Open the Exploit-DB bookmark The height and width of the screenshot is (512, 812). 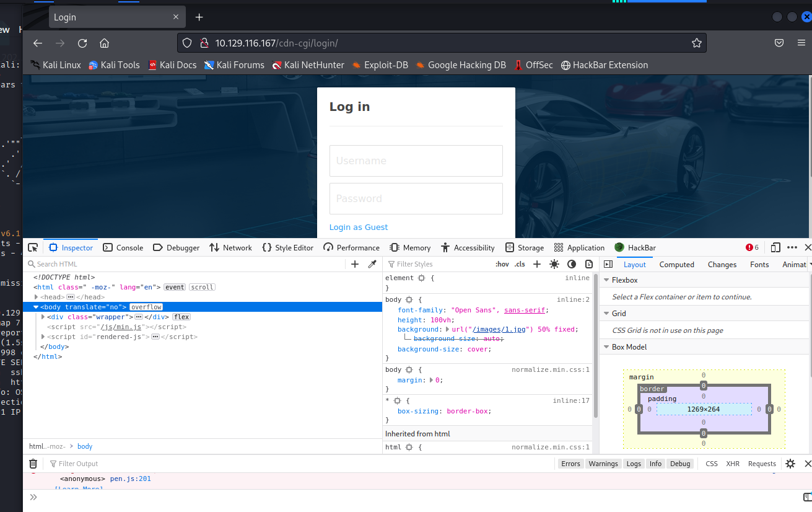coord(380,65)
